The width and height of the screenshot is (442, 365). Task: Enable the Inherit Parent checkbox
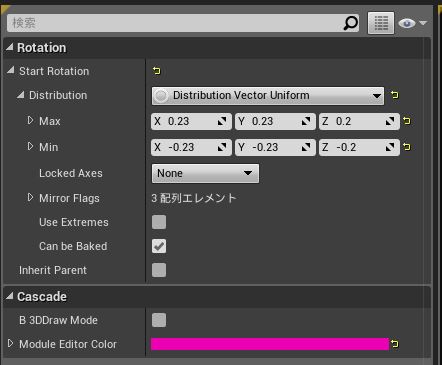[x=159, y=270]
